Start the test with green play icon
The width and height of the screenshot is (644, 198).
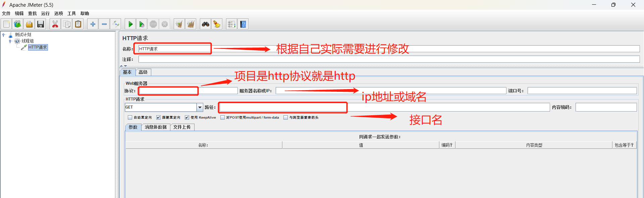point(130,24)
